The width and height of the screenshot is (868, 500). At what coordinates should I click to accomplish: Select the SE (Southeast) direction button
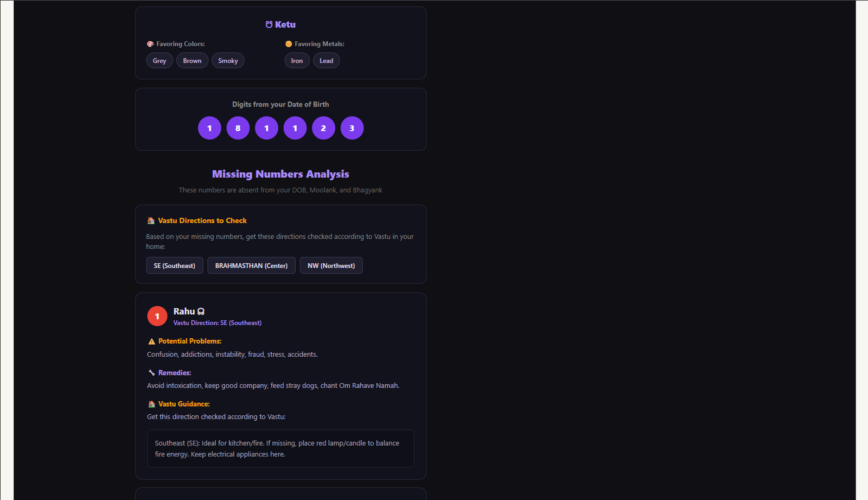pos(174,265)
